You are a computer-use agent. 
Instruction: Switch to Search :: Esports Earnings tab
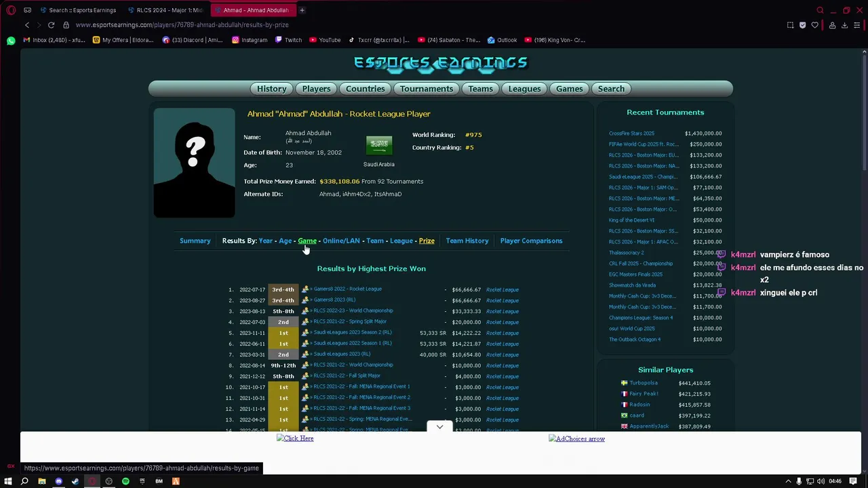(77, 10)
